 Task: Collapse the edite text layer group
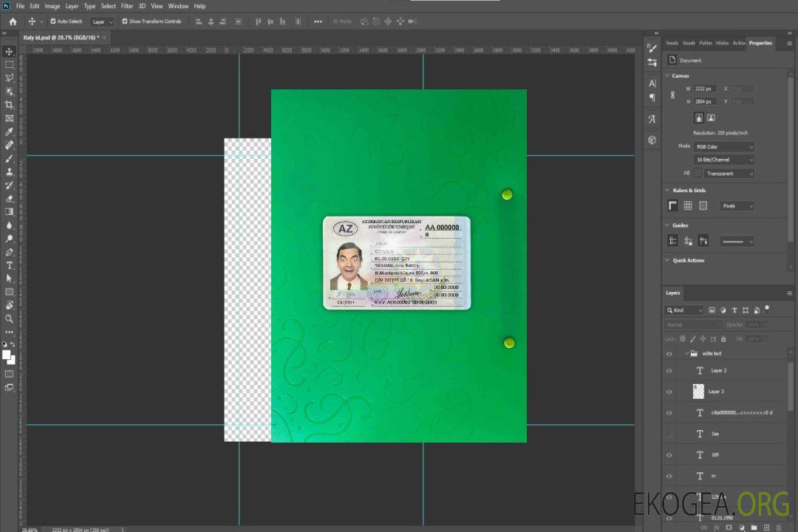point(686,354)
